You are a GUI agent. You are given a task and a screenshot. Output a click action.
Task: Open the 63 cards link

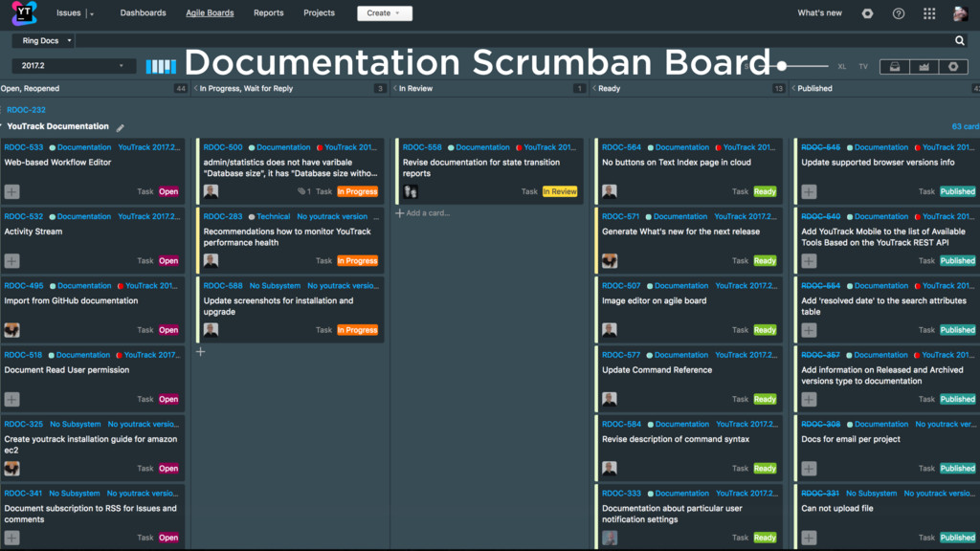[965, 127]
